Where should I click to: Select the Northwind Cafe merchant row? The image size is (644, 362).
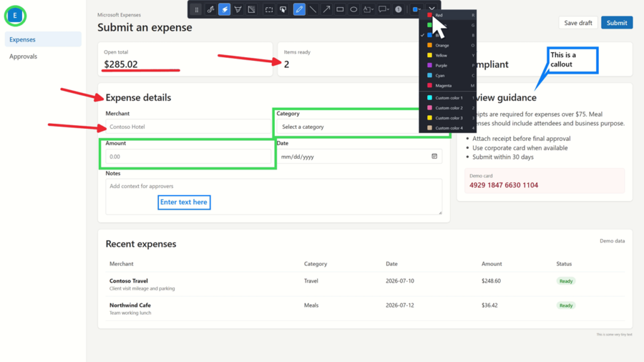[x=367, y=309]
